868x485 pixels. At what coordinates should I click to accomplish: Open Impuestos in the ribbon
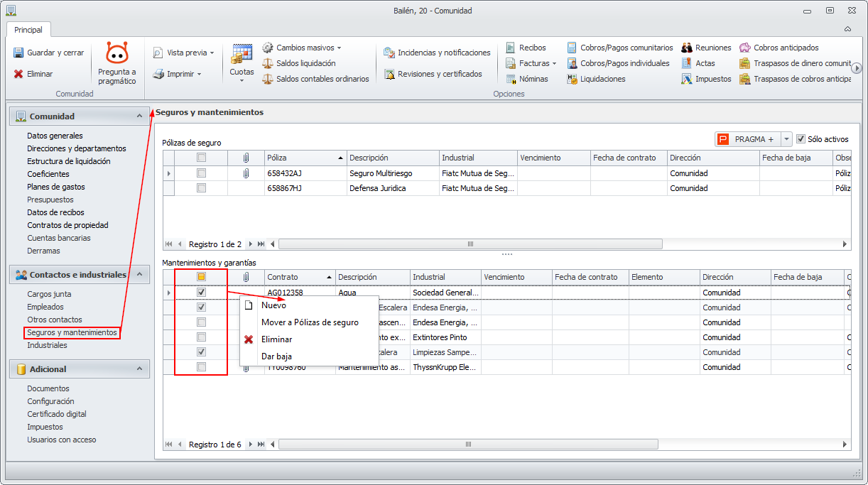[706, 79]
